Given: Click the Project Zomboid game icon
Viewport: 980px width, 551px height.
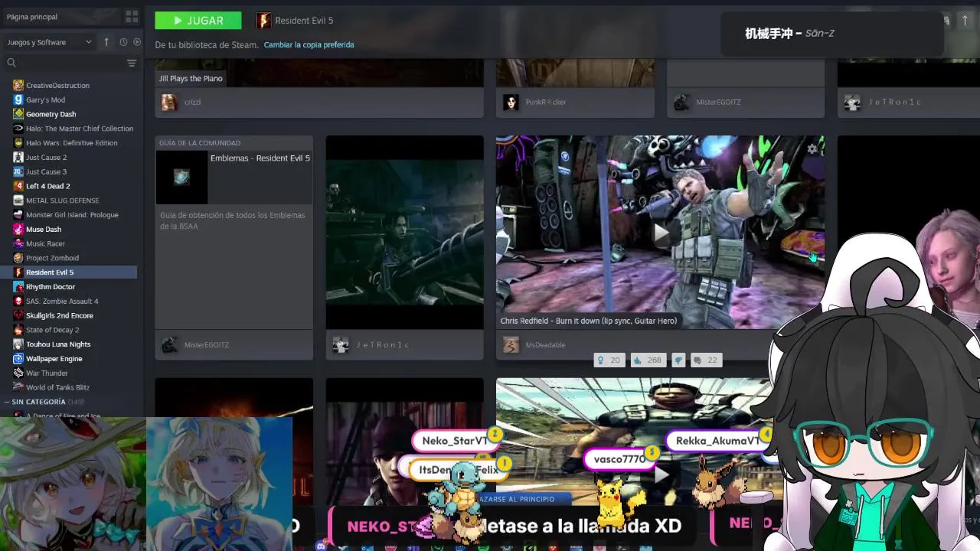Looking at the screenshot, I should (x=18, y=258).
